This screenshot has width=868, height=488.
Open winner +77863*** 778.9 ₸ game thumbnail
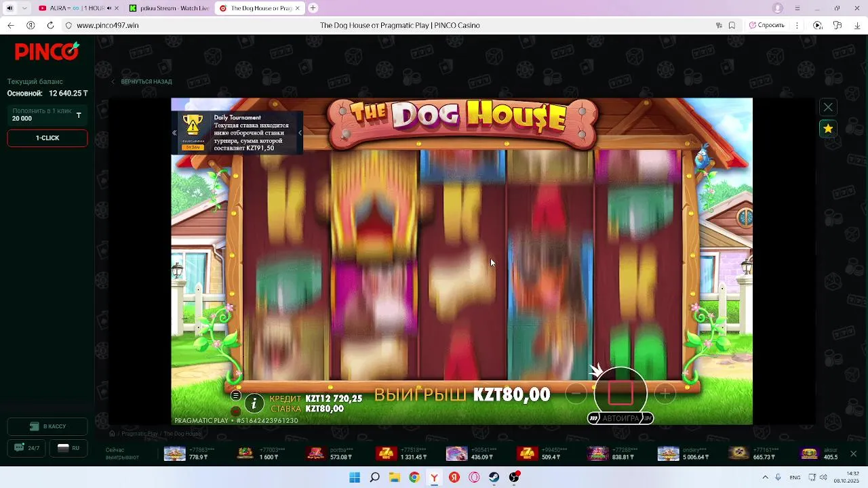point(175,453)
